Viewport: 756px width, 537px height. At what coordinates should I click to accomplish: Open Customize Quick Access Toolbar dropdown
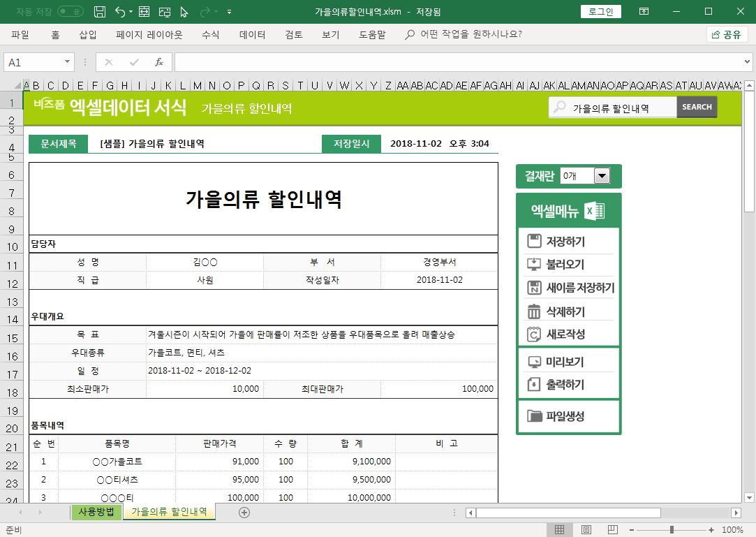[x=230, y=12]
